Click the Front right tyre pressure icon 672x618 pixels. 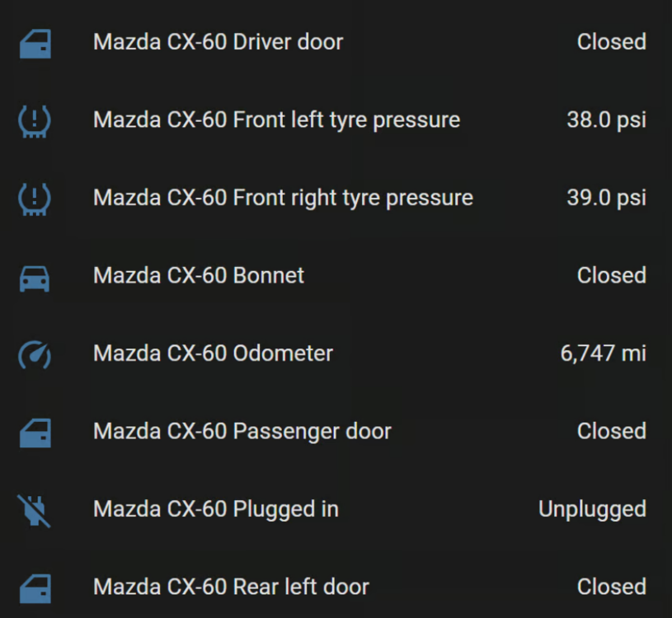click(35, 199)
